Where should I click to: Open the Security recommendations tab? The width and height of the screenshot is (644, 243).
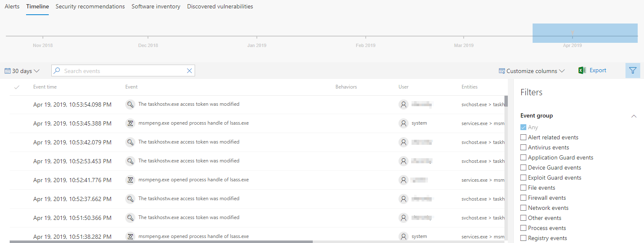coord(90,7)
